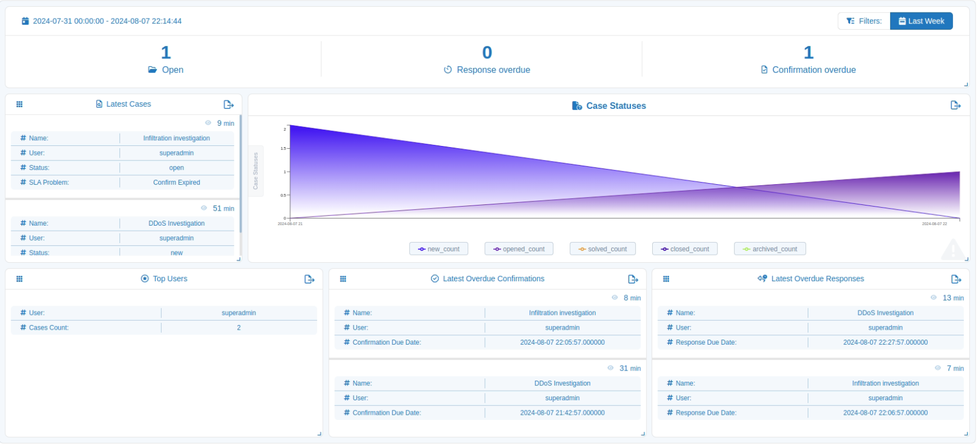The width and height of the screenshot is (980, 448).
Task: Open the Last Week date range selector
Action: click(921, 21)
